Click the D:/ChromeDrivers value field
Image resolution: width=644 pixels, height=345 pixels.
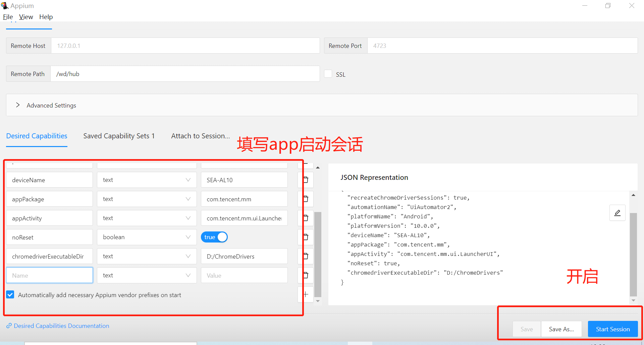click(244, 256)
